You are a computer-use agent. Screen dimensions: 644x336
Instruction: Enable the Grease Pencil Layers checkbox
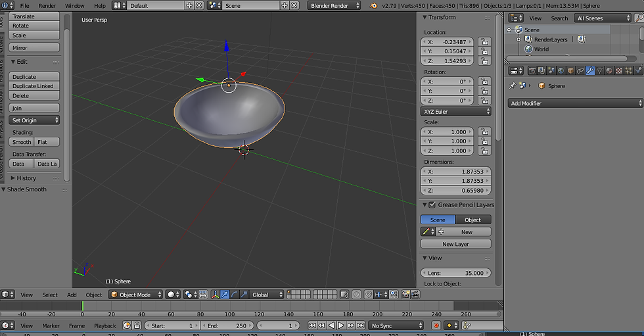(432, 205)
